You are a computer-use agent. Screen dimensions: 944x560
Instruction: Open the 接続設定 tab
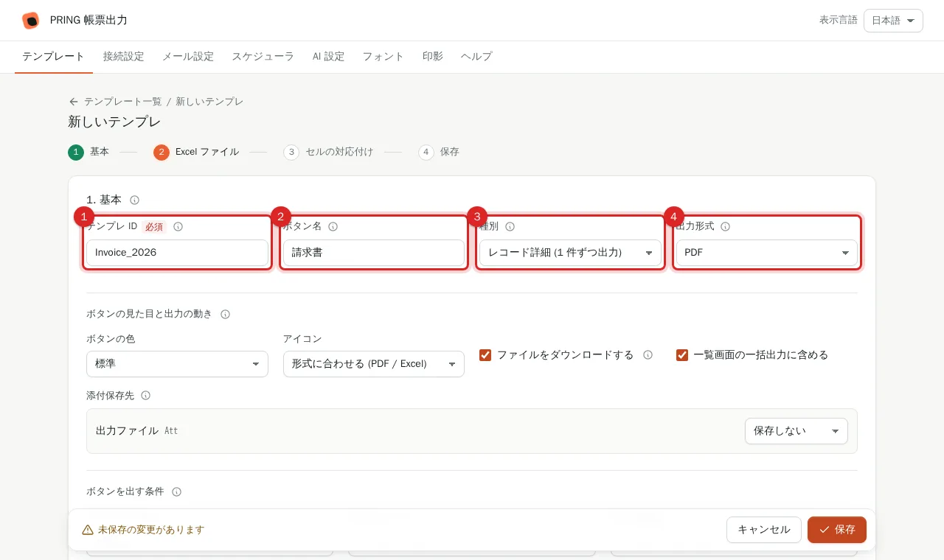[123, 57]
